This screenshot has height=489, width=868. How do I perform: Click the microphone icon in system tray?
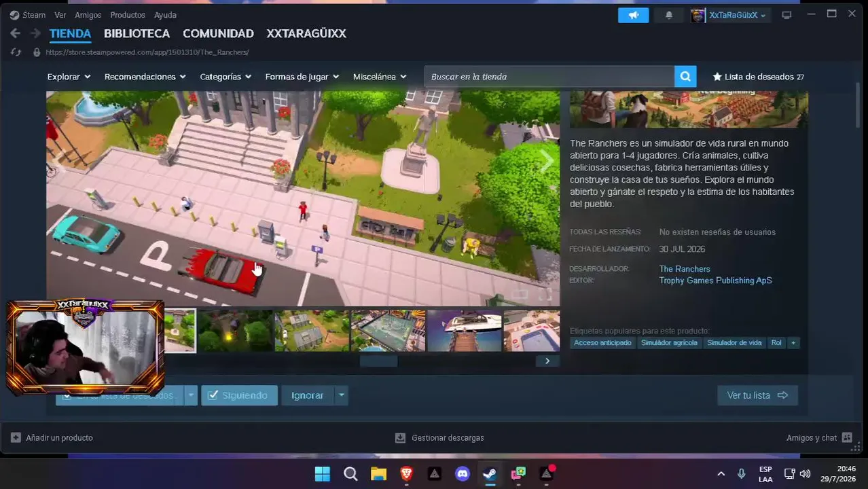(742, 473)
